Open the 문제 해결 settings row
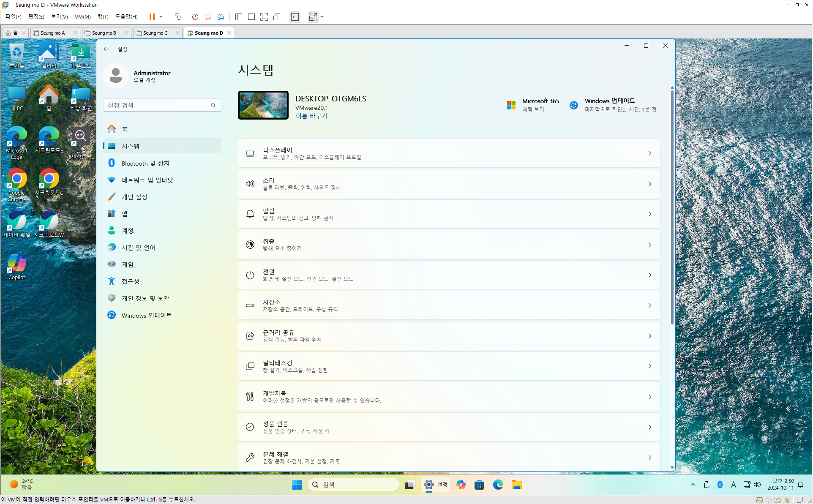This screenshot has height=504, width=813. (449, 457)
